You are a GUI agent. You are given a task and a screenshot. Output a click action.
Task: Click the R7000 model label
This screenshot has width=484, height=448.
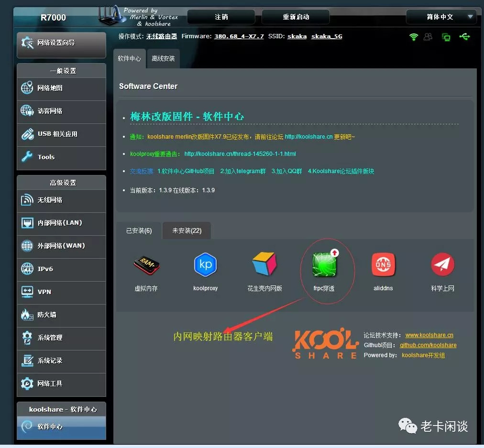point(53,18)
